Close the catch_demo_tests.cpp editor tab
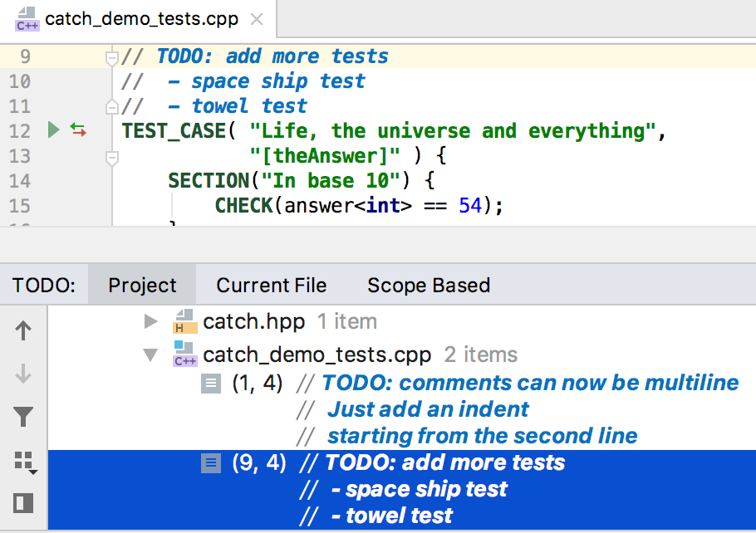Screen dimensions: 756x533 pyautogui.click(x=257, y=19)
